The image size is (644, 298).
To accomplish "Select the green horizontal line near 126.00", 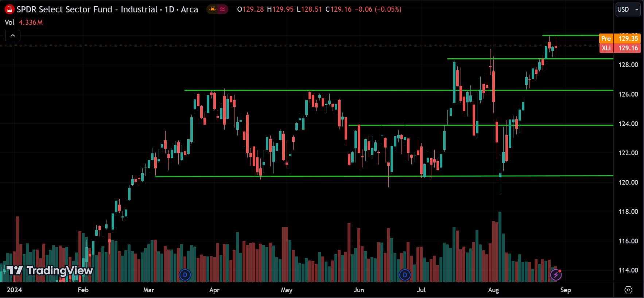I will 399,90.
